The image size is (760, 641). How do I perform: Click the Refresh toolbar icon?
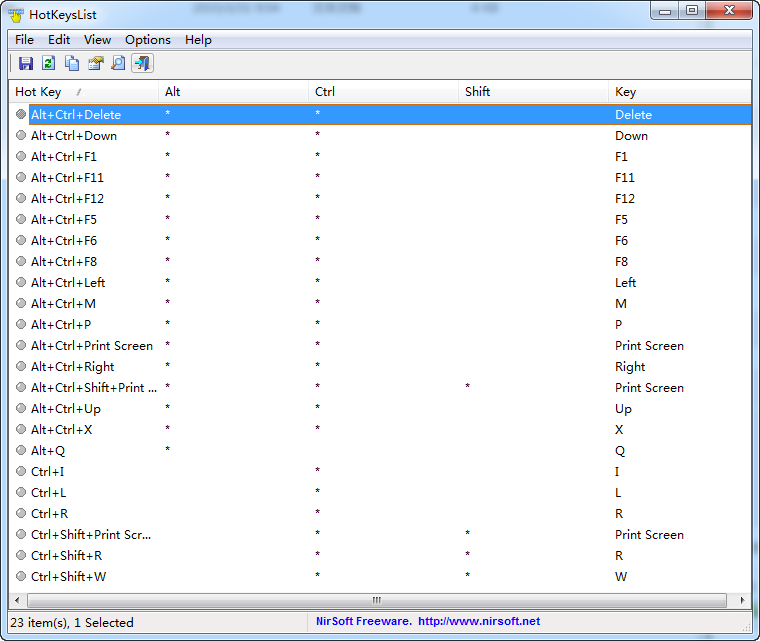coord(49,64)
